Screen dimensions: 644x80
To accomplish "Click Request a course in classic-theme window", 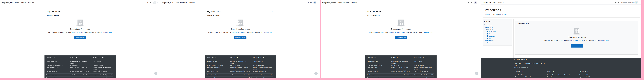I will (577, 46).
